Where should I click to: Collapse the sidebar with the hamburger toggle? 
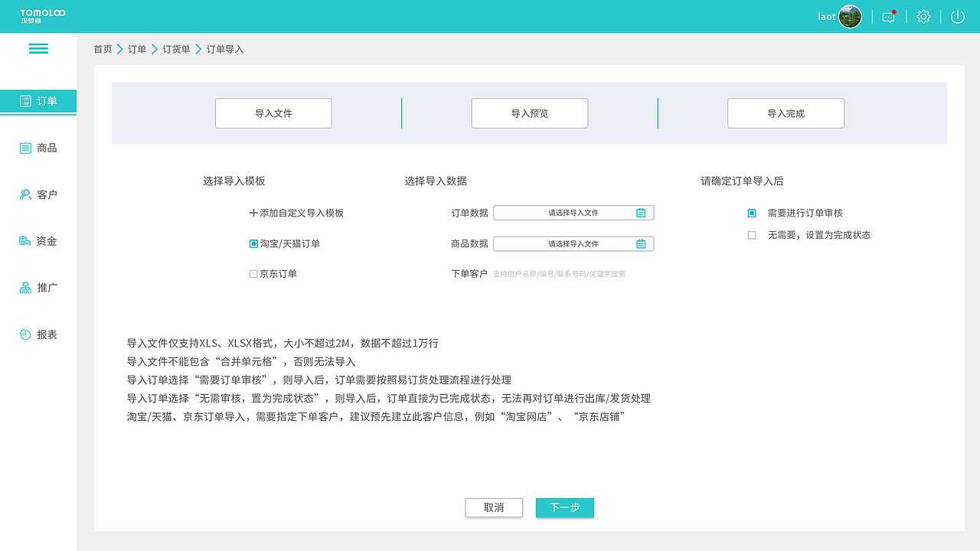(x=38, y=48)
